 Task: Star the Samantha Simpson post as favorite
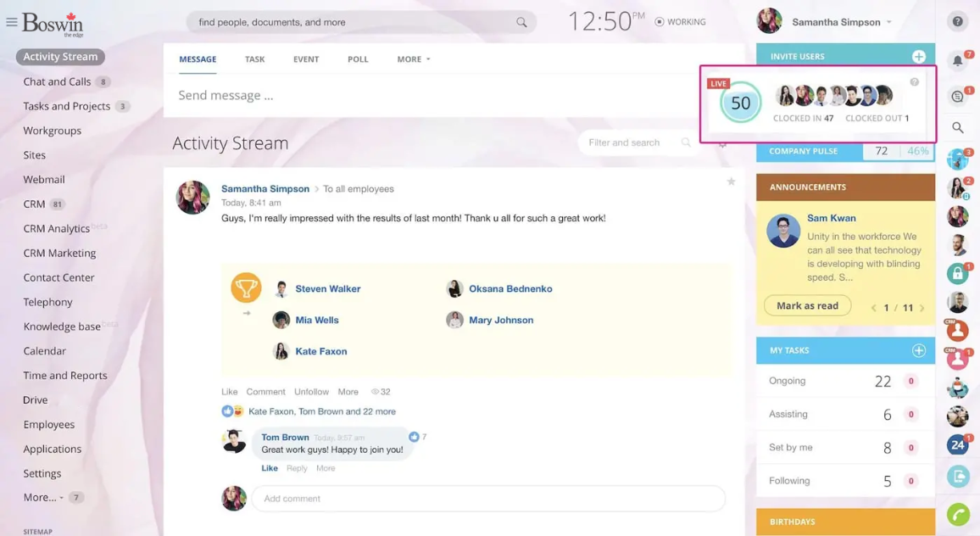(x=731, y=181)
